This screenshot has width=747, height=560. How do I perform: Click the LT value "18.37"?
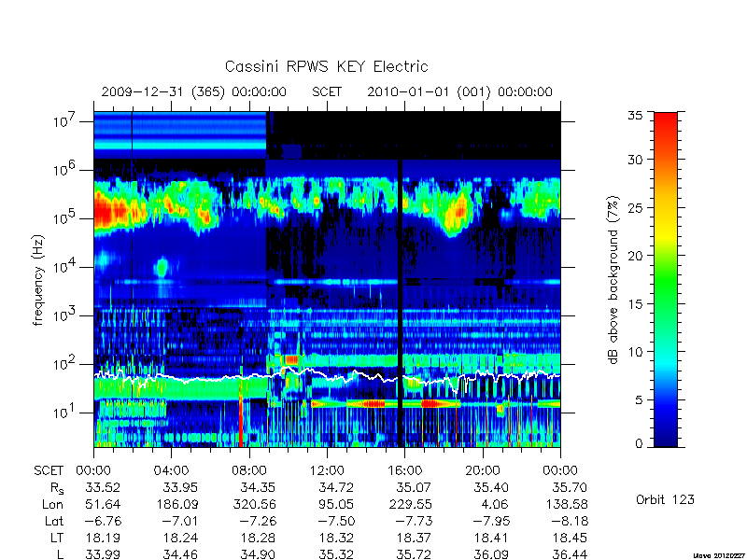[x=414, y=539]
